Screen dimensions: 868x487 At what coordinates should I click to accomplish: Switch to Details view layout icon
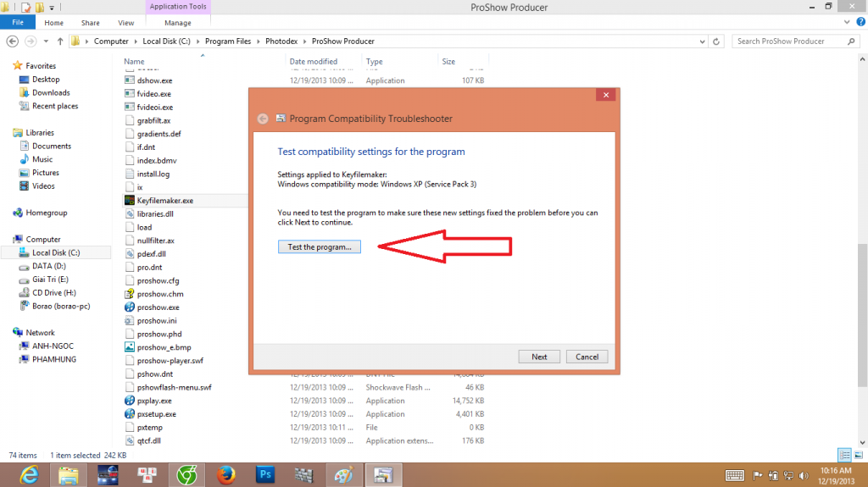coord(845,455)
